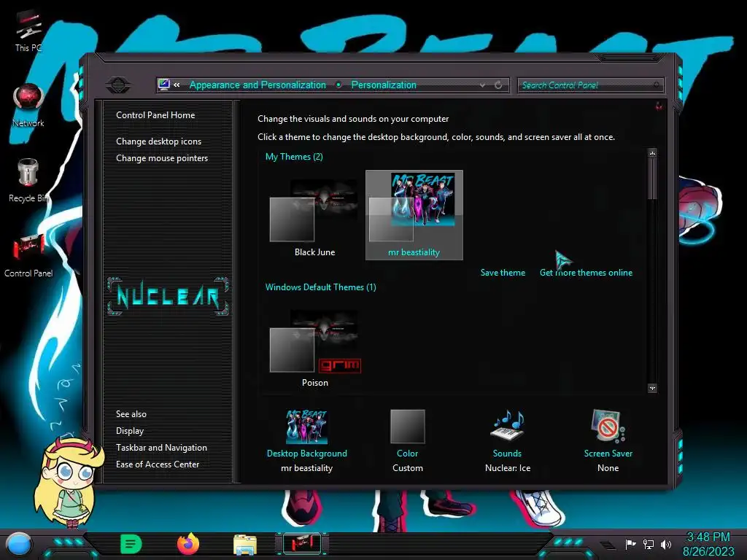Open the Color settings swatch
Screen dimensions: 747x560
(407, 426)
